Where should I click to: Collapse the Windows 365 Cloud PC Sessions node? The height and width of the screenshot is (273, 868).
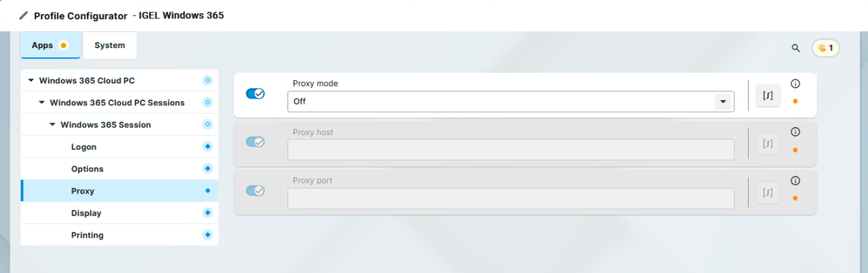pos(41,103)
